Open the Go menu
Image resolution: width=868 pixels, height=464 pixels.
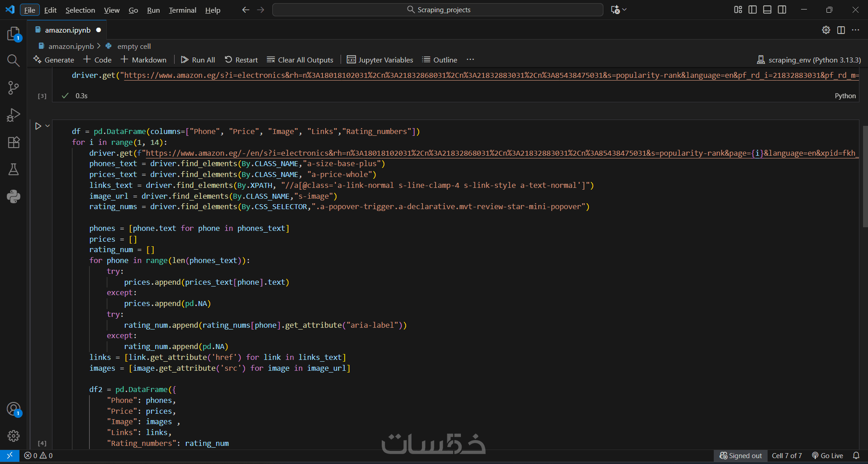point(133,10)
